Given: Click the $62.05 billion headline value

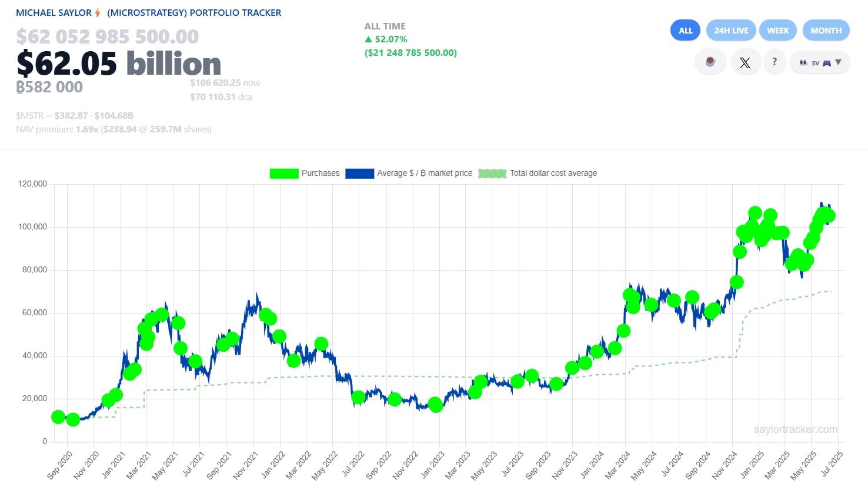Looking at the screenshot, I should (x=119, y=63).
